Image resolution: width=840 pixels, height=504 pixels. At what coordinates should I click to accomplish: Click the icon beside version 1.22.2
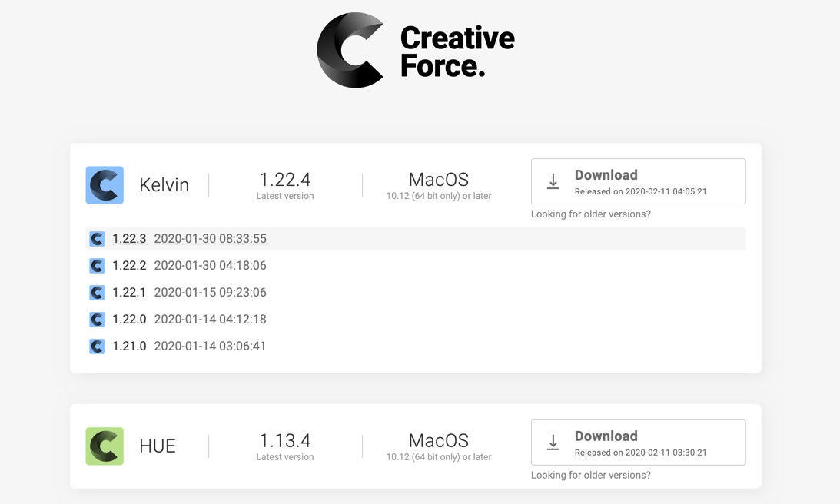[97, 266]
